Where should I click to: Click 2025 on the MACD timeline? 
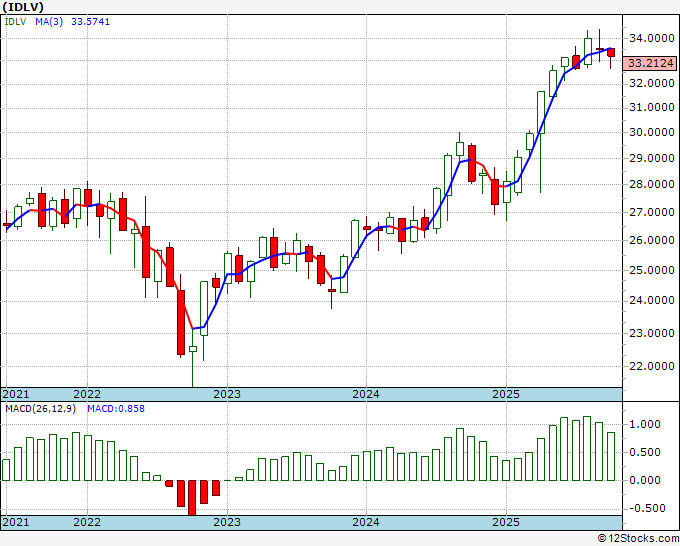point(506,522)
